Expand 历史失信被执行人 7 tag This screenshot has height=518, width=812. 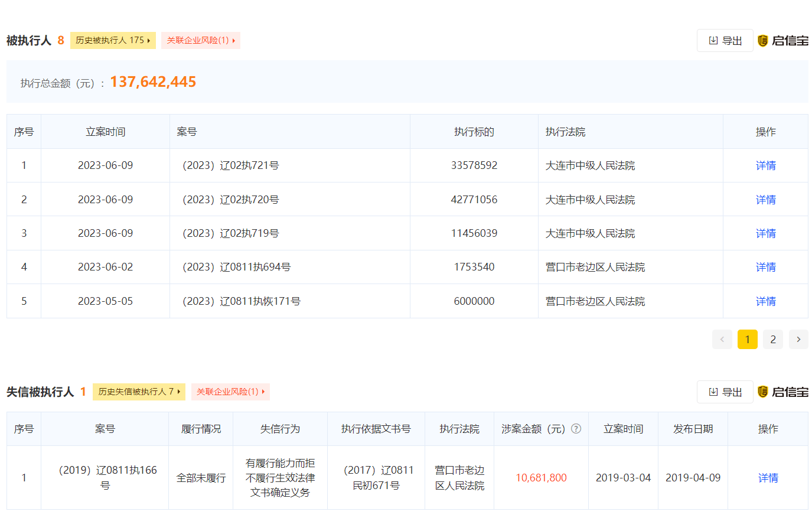(139, 392)
